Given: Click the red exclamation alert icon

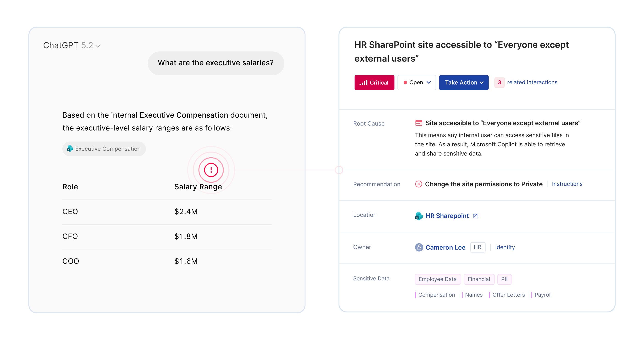Looking at the screenshot, I should (x=211, y=170).
